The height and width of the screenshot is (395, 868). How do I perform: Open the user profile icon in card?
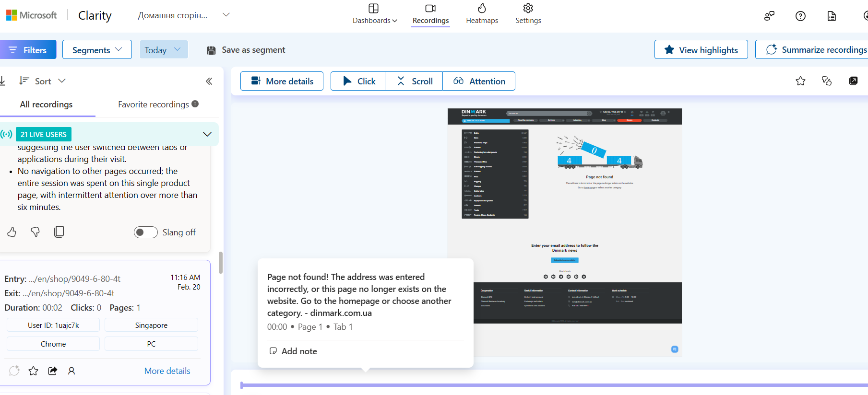71,371
